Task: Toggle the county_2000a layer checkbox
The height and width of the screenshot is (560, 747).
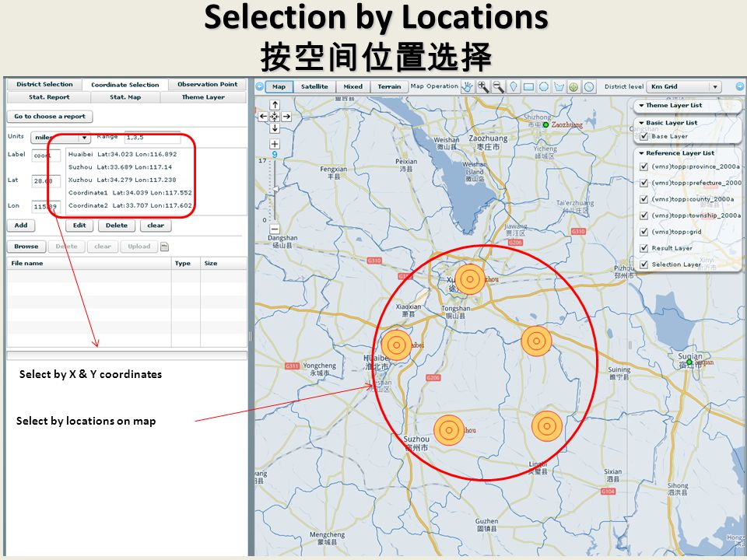Action: 644,199
